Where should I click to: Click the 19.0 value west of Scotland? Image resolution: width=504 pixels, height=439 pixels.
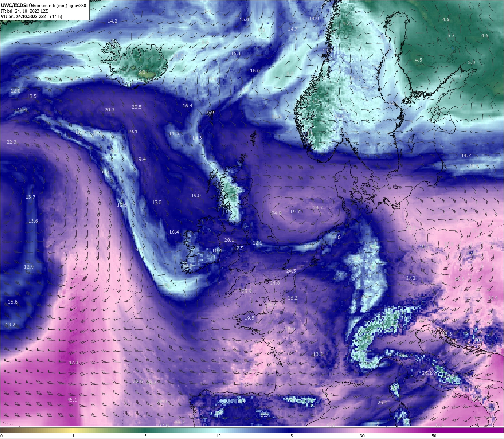click(x=196, y=196)
